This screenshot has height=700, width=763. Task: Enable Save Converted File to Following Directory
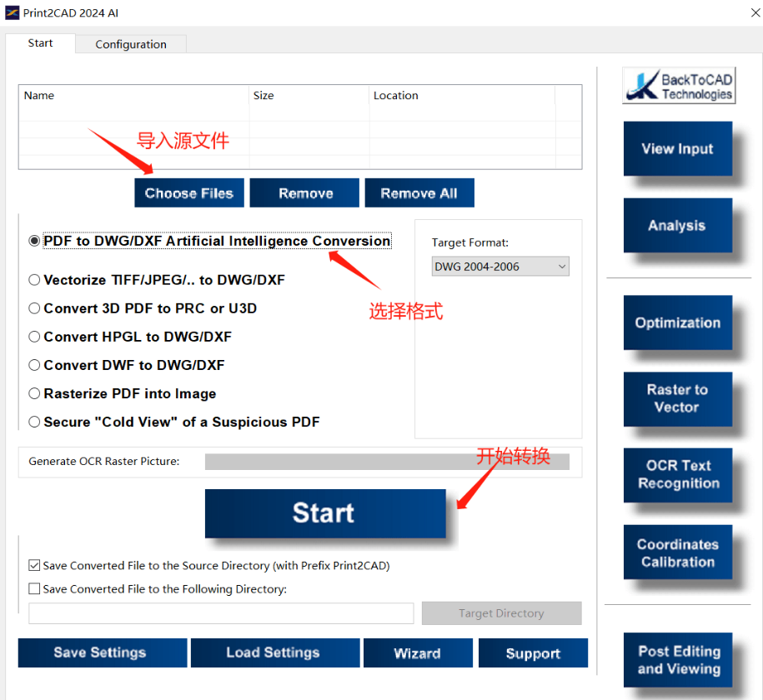(34, 589)
